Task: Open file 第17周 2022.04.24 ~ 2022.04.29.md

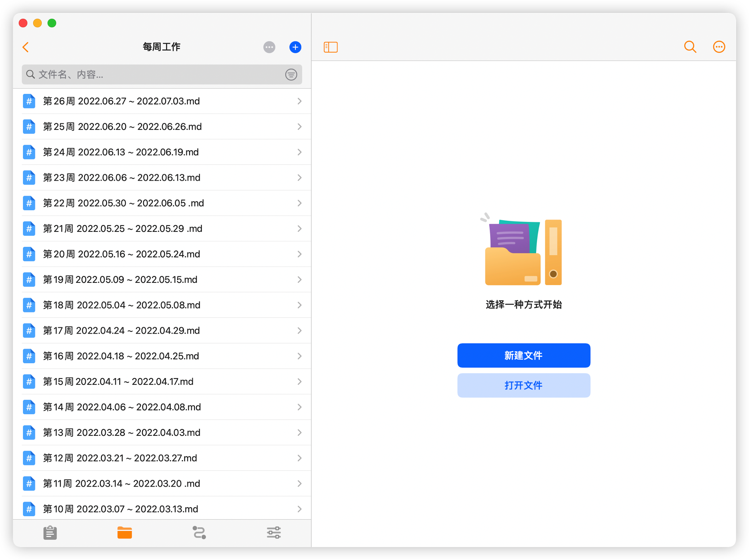Action: 162,331
